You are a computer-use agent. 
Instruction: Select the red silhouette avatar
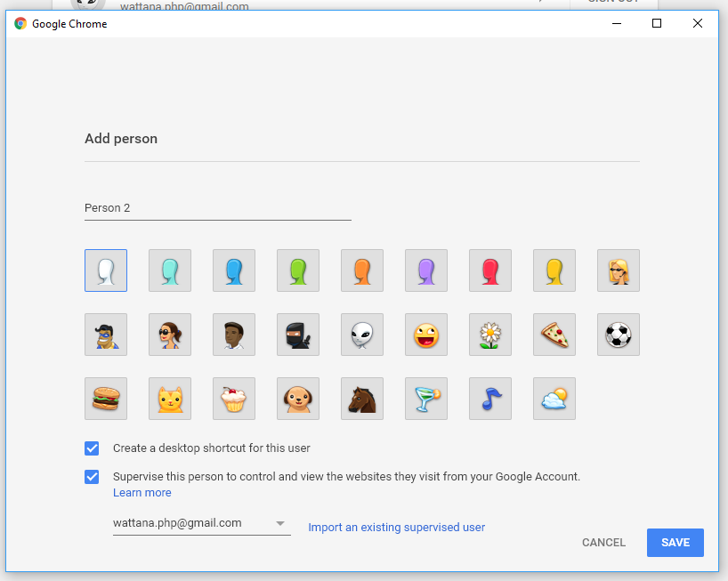(x=490, y=270)
